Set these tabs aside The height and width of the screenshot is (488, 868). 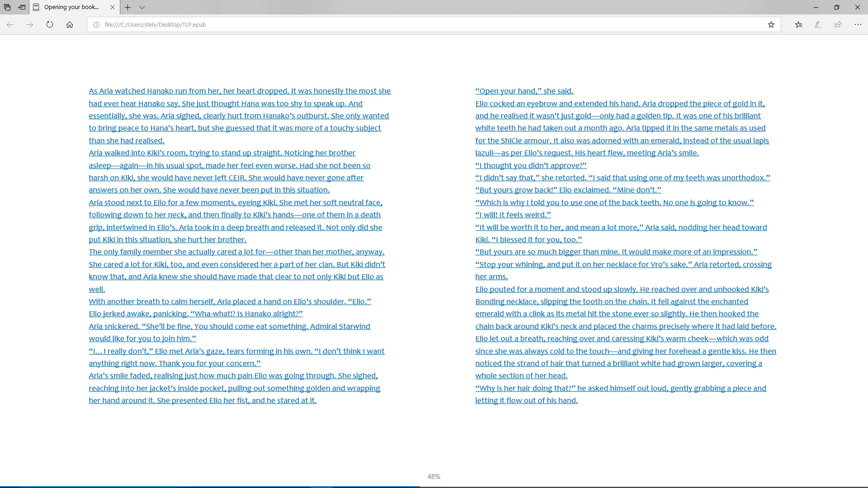[22, 7]
